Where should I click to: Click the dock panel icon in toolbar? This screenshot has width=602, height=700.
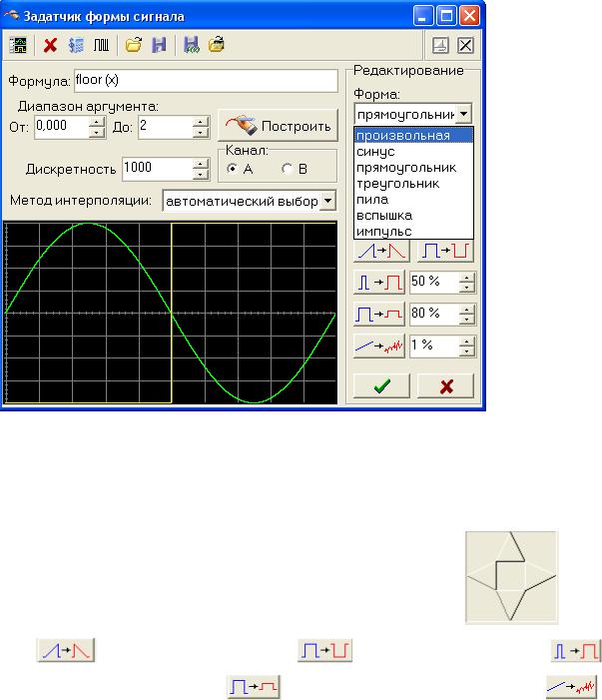(x=440, y=45)
